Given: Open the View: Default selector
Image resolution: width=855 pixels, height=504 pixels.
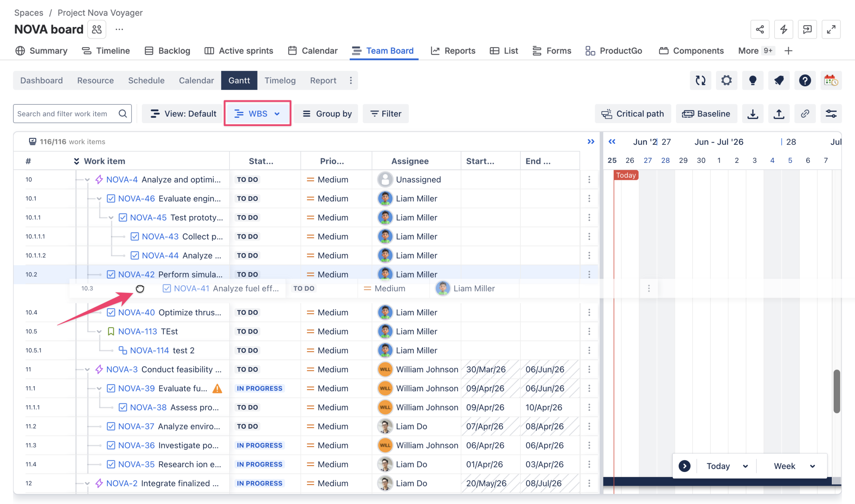Looking at the screenshot, I should coord(182,113).
